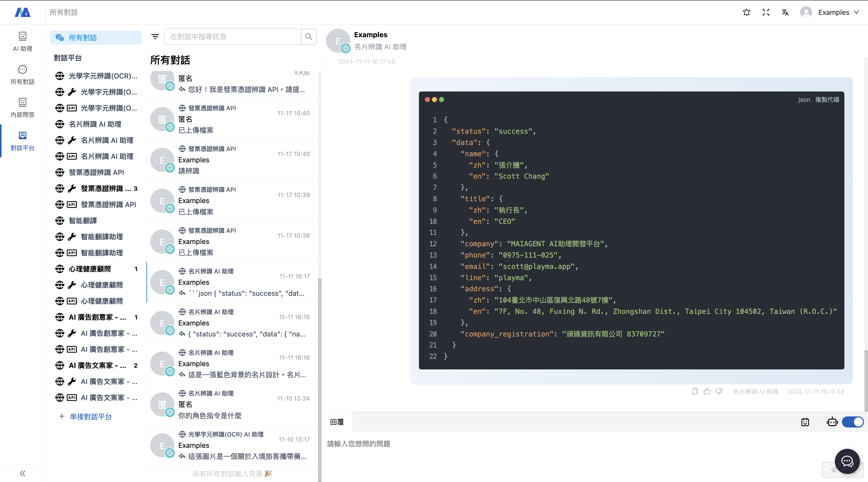Open 內部問答 in left navigation

23,108
